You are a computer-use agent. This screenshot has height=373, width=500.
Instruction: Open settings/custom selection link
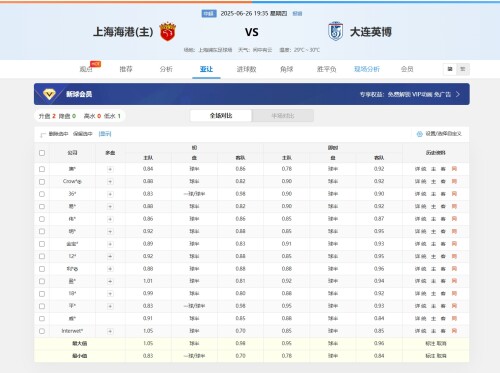[443, 134]
